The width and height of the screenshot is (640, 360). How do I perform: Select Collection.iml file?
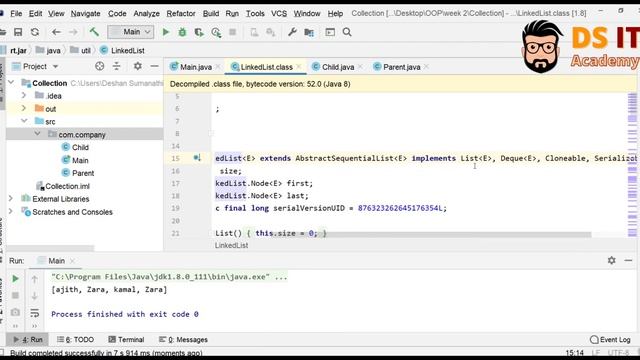coord(67,186)
